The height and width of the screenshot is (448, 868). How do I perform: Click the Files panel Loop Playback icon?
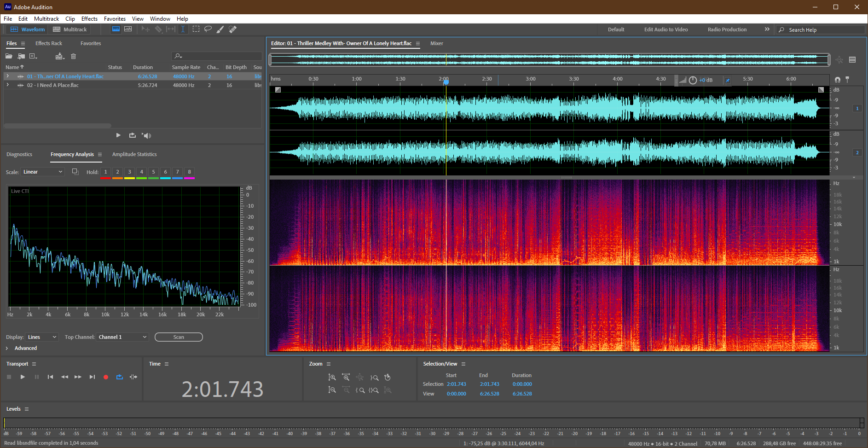click(x=133, y=135)
